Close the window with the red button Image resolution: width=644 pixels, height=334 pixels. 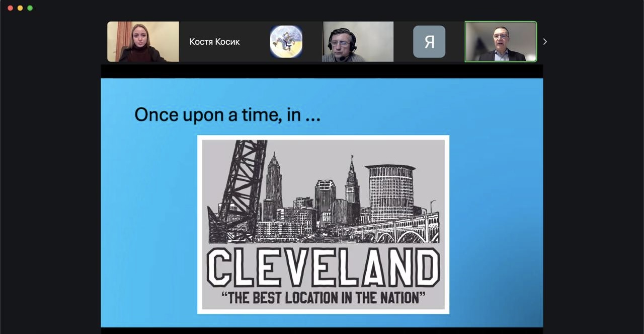[x=10, y=8]
